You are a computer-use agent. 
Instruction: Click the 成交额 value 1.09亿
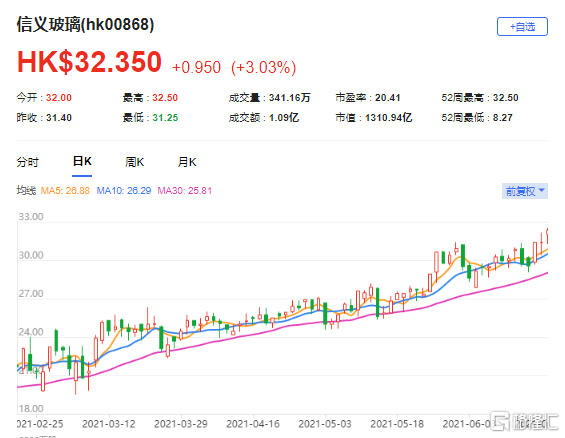[x=284, y=118]
